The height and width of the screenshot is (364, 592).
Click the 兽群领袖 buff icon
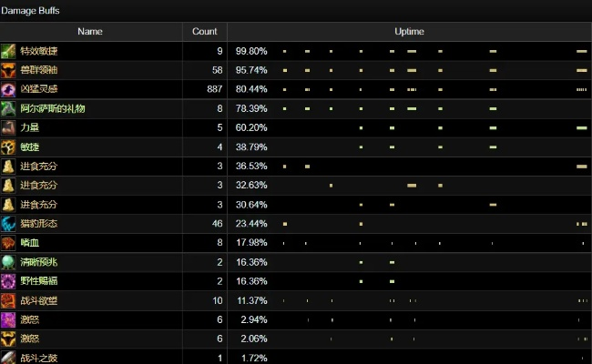pos(8,70)
